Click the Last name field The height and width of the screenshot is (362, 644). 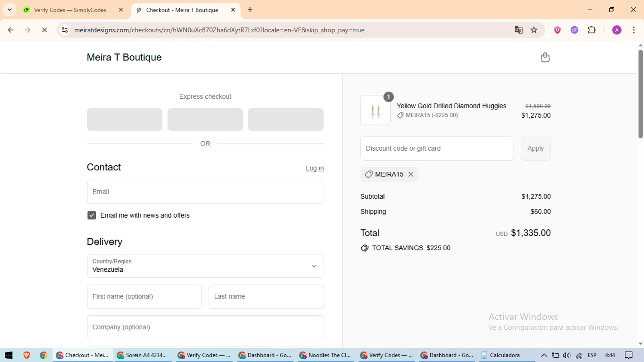coord(266,296)
